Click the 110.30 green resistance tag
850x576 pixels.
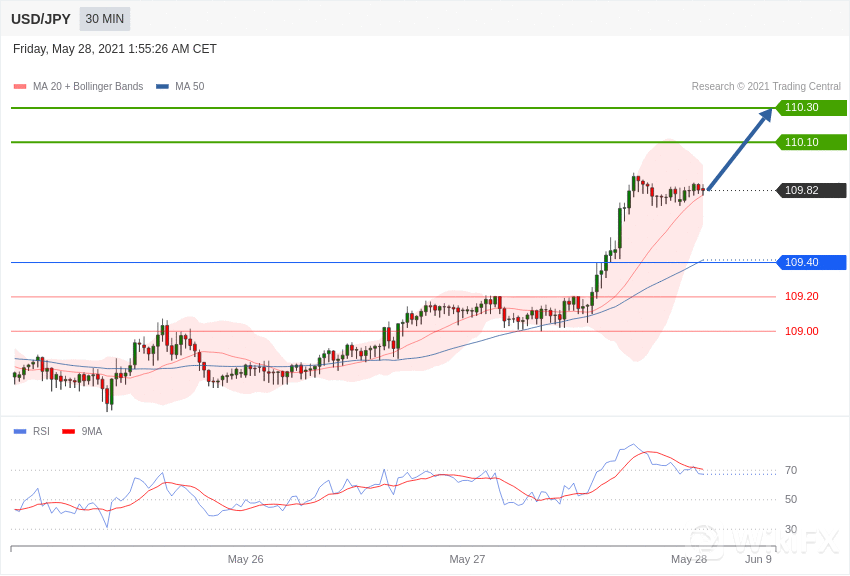tap(811, 108)
